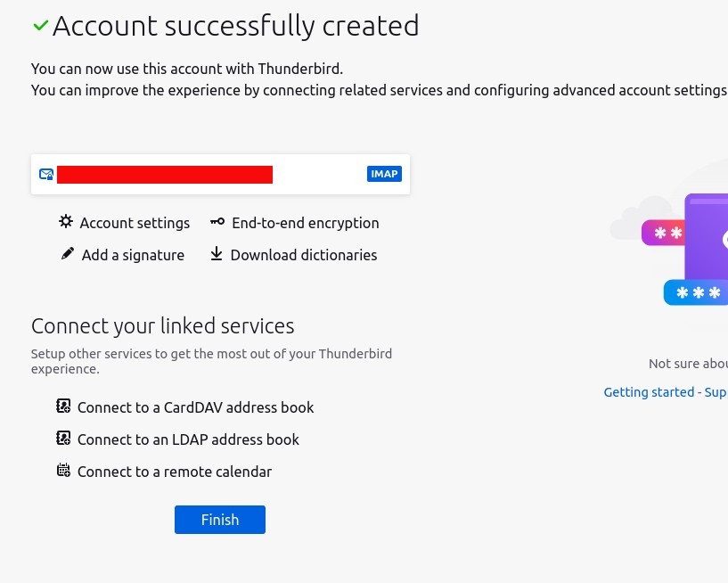Connect to an LDAP address book
Image resolution: width=728 pixels, height=583 pixels.
click(188, 439)
